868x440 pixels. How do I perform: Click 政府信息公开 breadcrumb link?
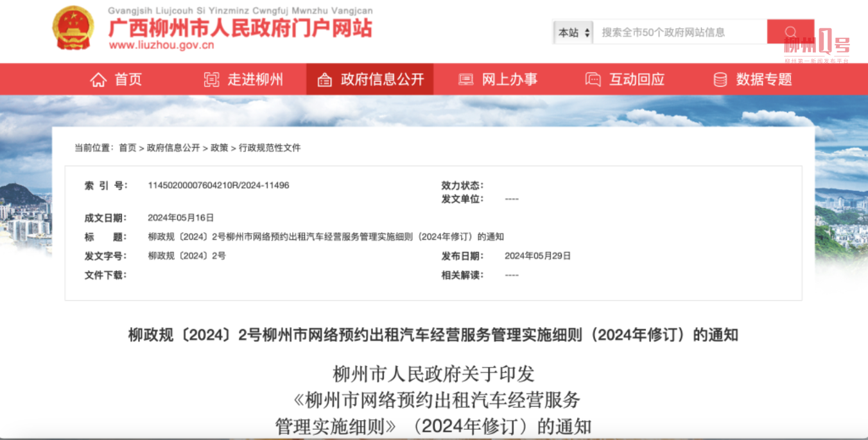click(x=173, y=148)
